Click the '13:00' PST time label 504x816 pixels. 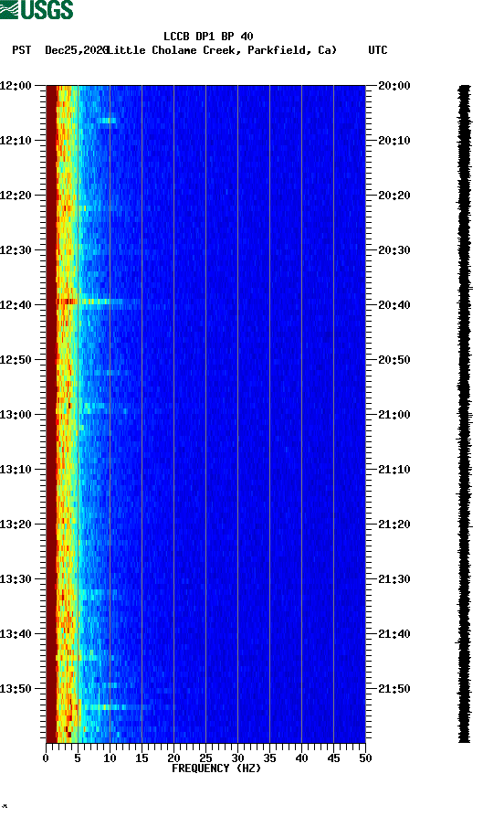[16, 415]
